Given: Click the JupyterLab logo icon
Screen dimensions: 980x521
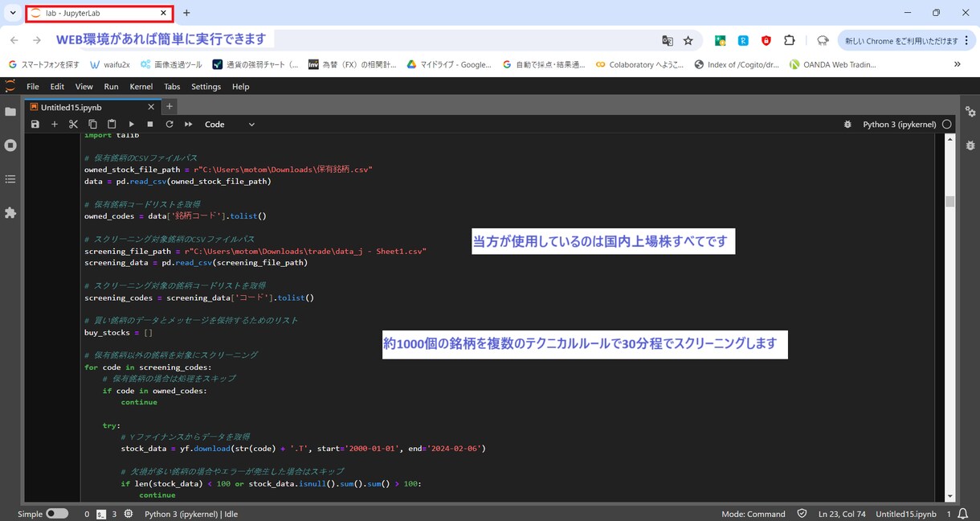Looking at the screenshot, I should 10,86.
